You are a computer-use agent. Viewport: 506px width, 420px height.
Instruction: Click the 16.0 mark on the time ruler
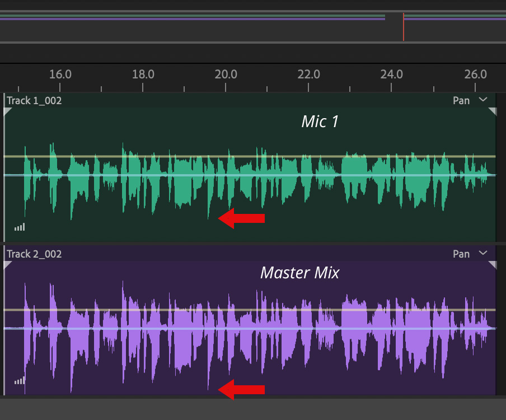pos(60,74)
